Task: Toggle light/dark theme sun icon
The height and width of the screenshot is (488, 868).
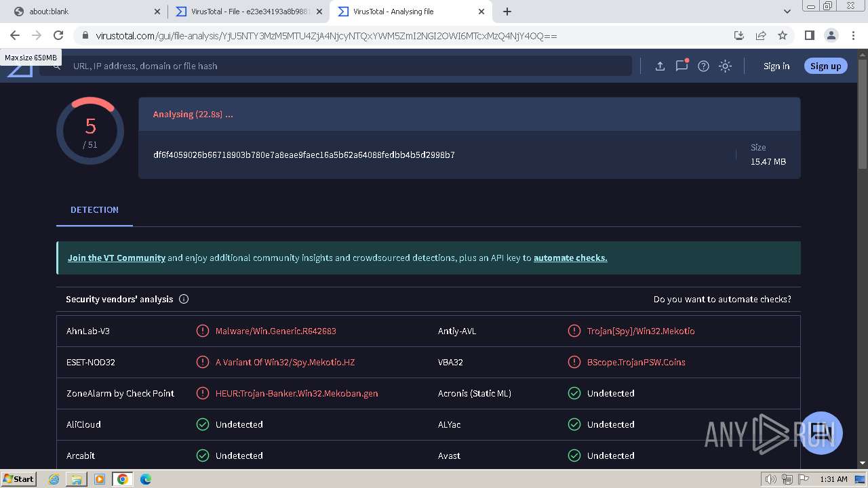Action: pos(725,66)
